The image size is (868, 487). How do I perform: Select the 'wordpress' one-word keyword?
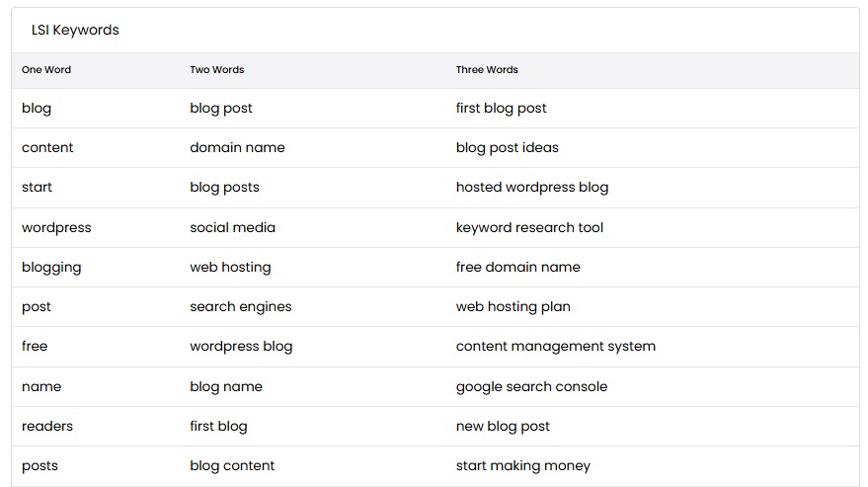(x=56, y=228)
